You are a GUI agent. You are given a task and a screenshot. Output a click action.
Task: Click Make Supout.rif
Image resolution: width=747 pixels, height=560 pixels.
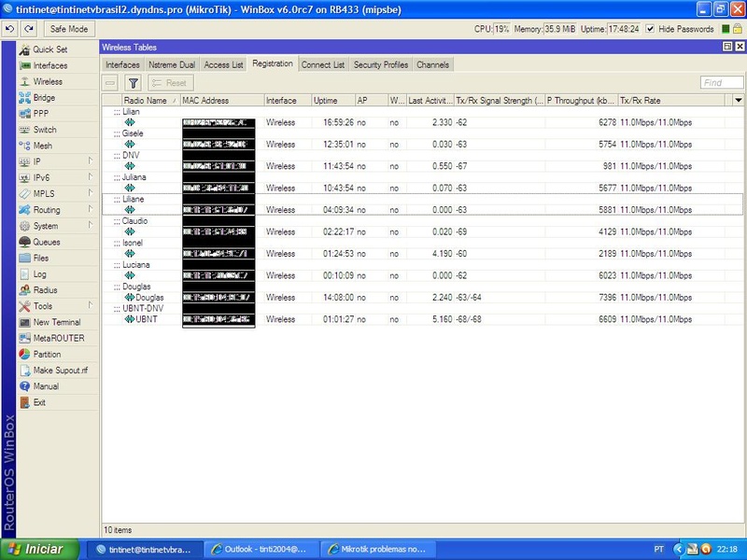(60, 371)
